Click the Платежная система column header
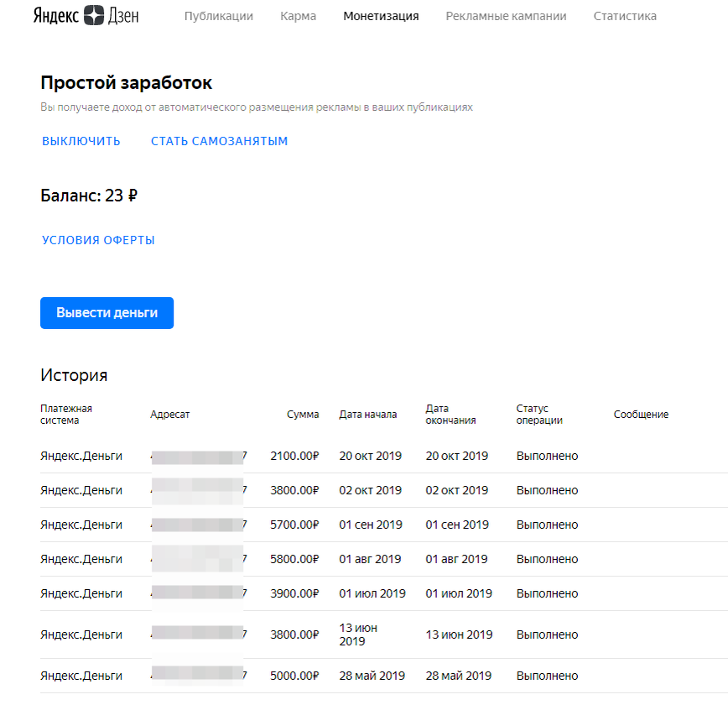The height and width of the screenshot is (705, 728). pos(66,414)
